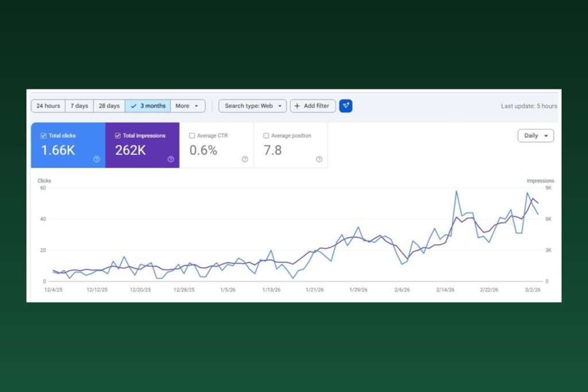
Task: Click the 262K total impressions value
Action: [x=130, y=150]
